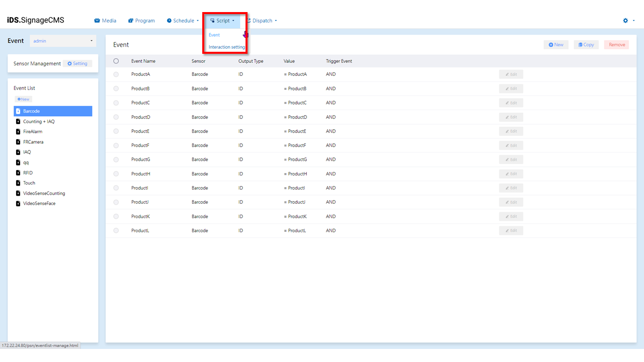Click the gear settings icon at top right

tap(625, 21)
